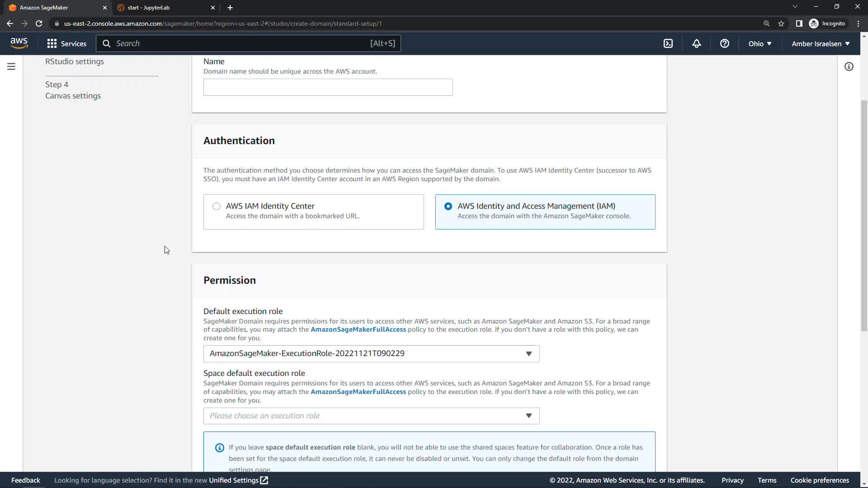Go to Step 4 Canvas settings
This screenshot has width=868, height=488.
pos(73,96)
